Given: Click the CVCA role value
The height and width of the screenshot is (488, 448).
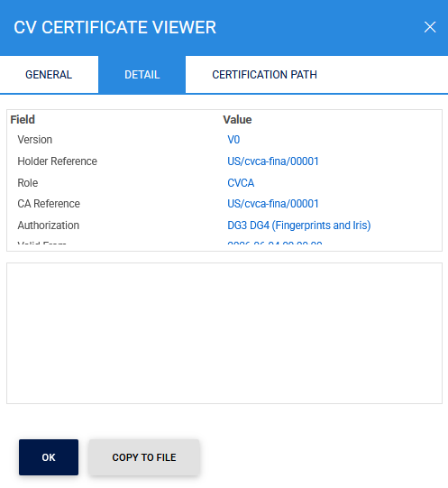Looking at the screenshot, I should point(241,183).
